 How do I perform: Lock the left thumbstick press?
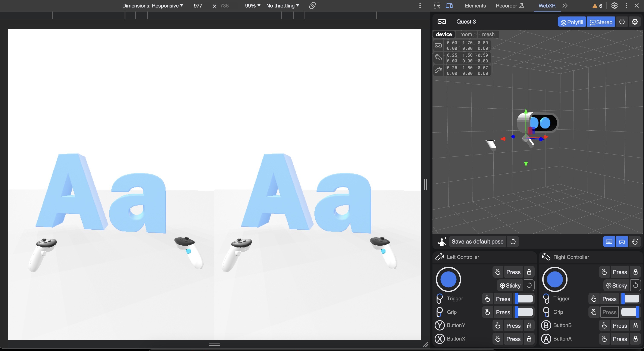[x=529, y=272]
